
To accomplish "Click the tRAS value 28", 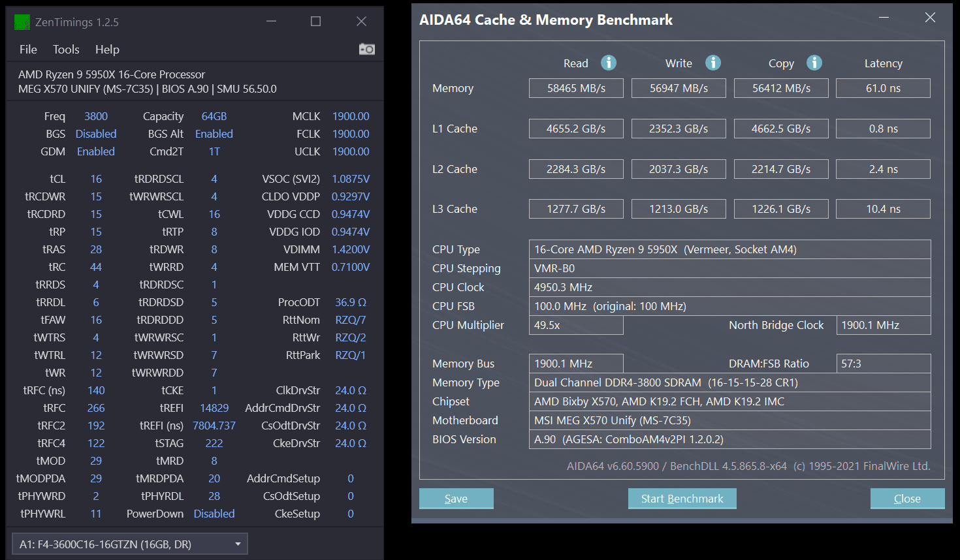I will (x=96, y=249).
